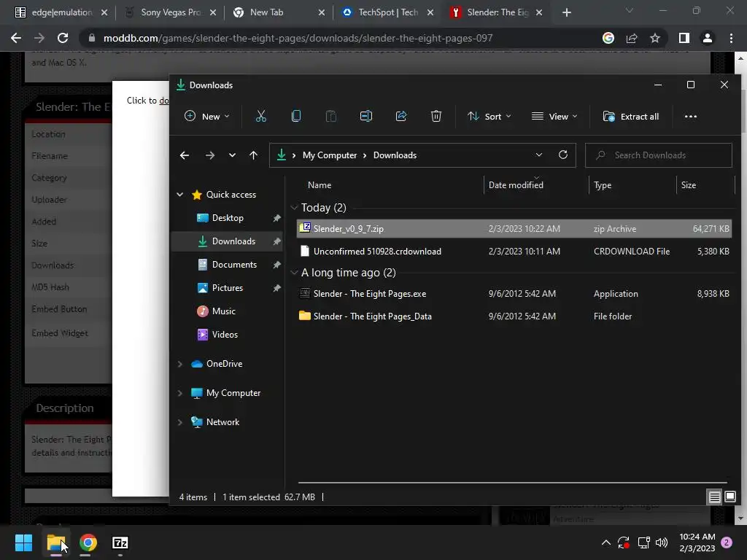This screenshot has height=560, width=747.
Task: Click the Size column header
Action: click(689, 184)
